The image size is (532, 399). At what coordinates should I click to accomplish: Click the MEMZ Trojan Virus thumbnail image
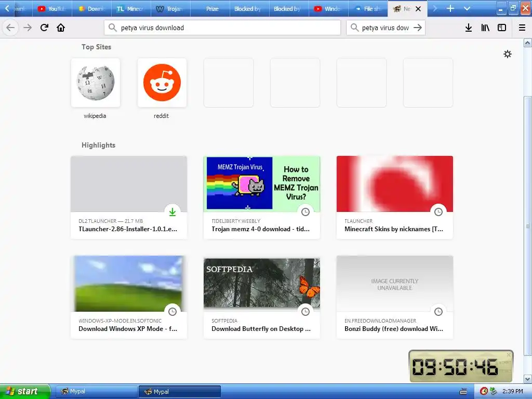coord(262,183)
